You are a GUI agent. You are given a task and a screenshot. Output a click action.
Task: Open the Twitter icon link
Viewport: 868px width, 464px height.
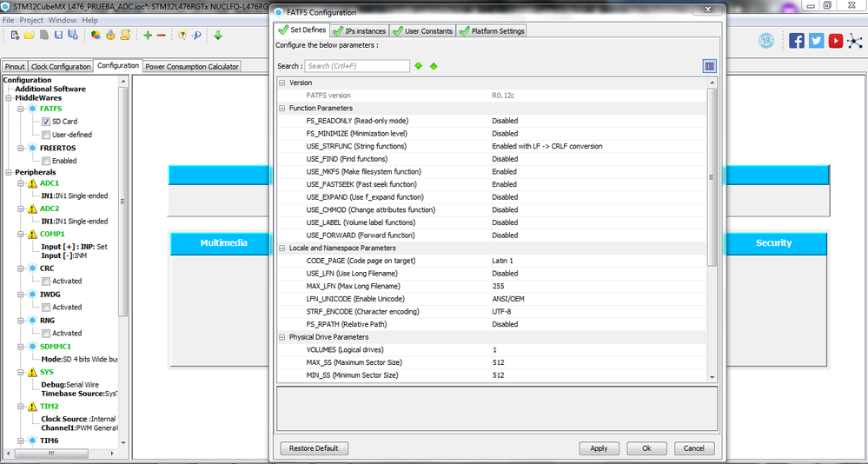tap(816, 41)
